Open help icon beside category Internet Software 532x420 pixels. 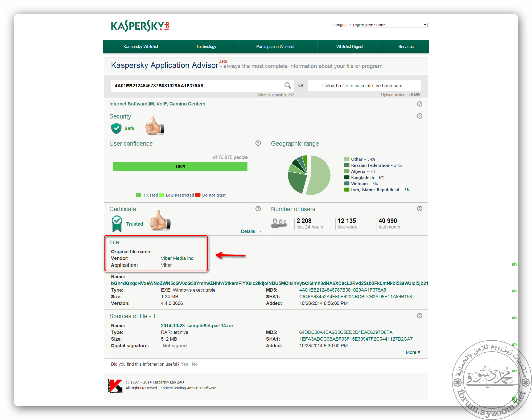pos(419,104)
